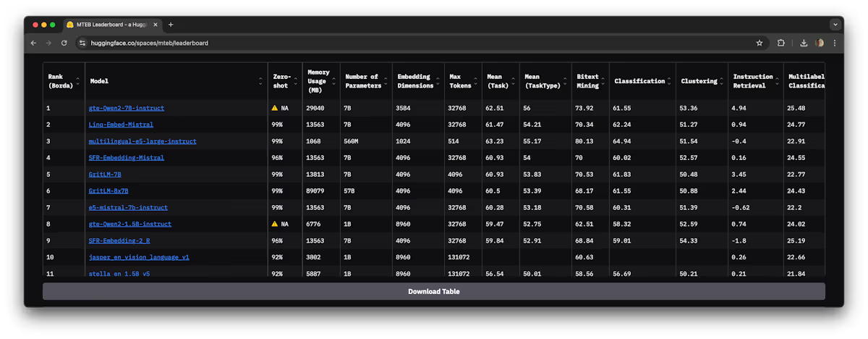The image size is (868, 339).
Task: Open the GritLM-7B model link
Action: pyautogui.click(x=105, y=175)
